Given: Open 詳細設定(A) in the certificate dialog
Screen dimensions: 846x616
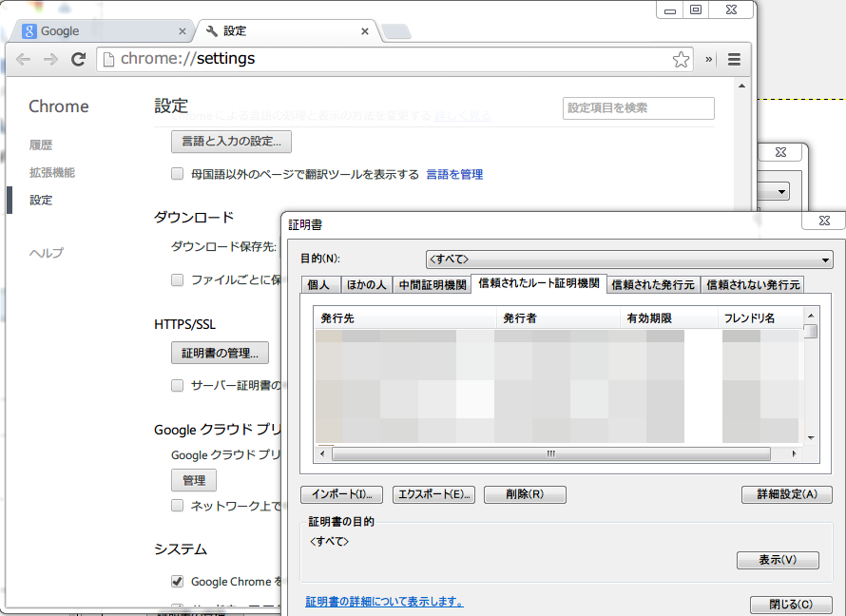Looking at the screenshot, I should [x=787, y=494].
